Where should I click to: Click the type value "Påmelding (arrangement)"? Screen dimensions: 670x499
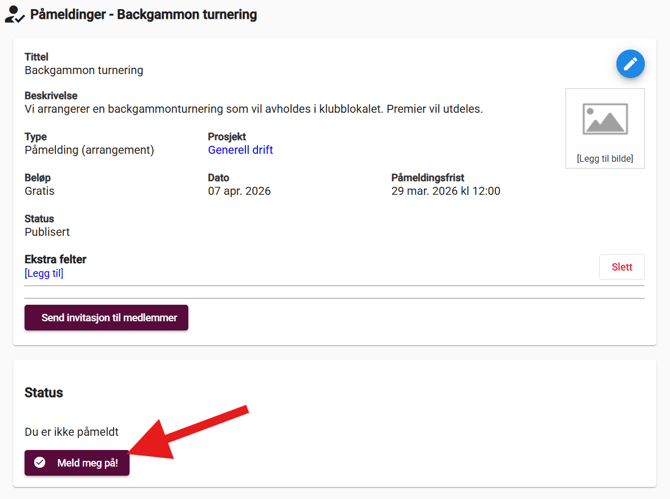[89, 150]
